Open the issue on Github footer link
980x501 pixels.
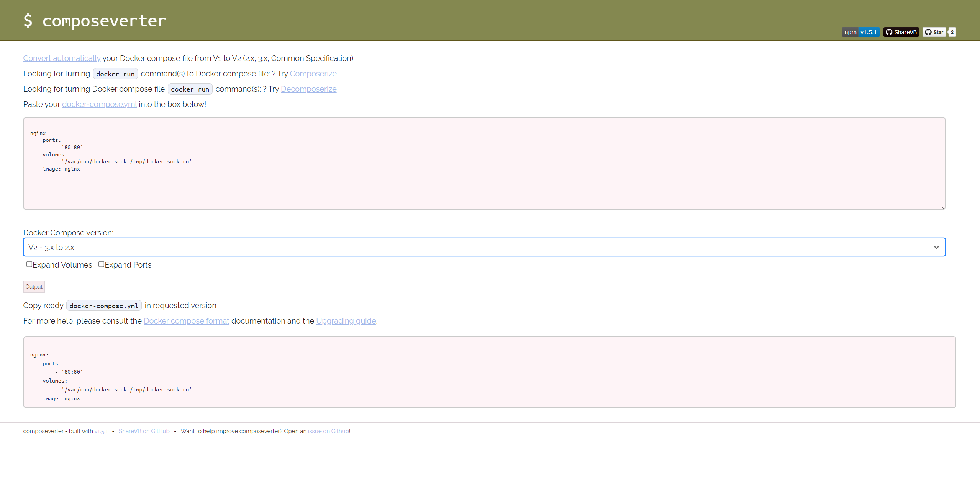point(328,431)
